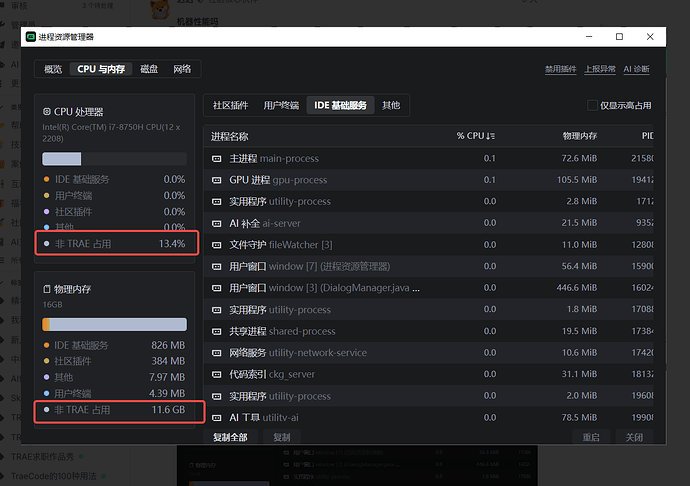Viewport: 690px width, 486px height.
Task: Show the 用户终端 process list
Action: [x=281, y=106]
